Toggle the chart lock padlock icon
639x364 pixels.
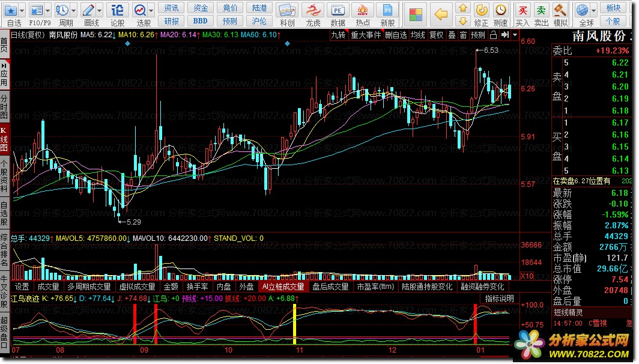[493, 35]
